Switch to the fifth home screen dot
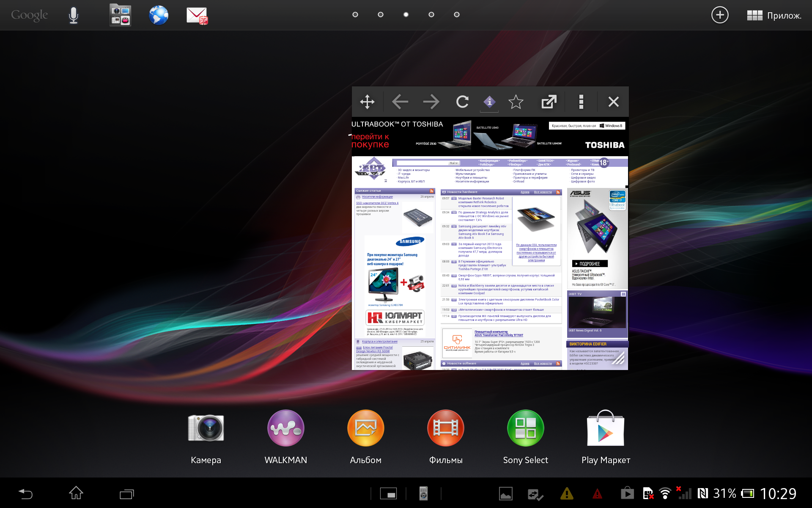812x508 pixels. [x=457, y=15]
